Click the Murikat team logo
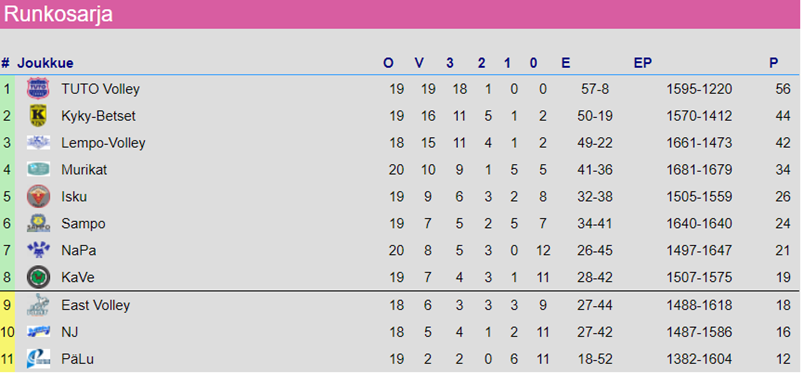The width and height of the screenshot is (803, 374). click(38, 169)
